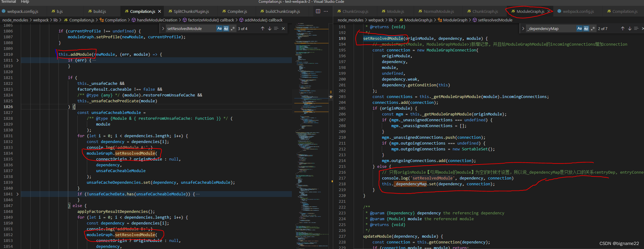Switch to buildChunkGraph.js tab
Image resolution: width=644 pixels, height=249 pixels.
pyautogui.click(x=283, y=11)
